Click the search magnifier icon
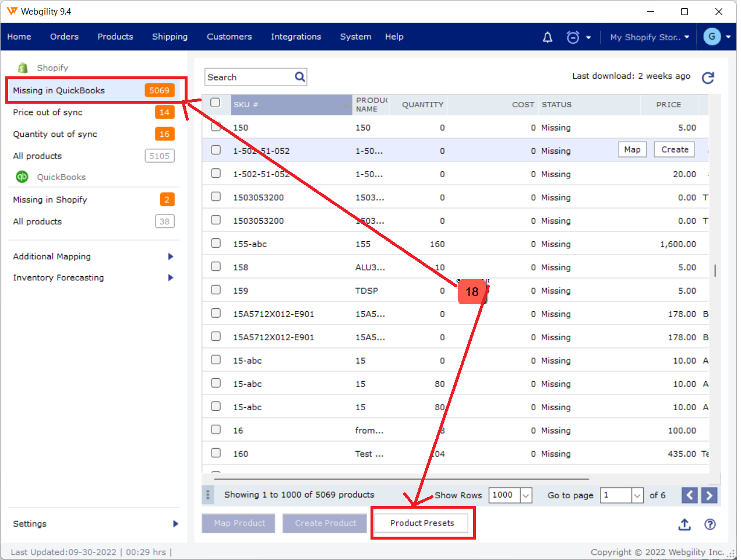741x560 pixels. click(299, 77)
